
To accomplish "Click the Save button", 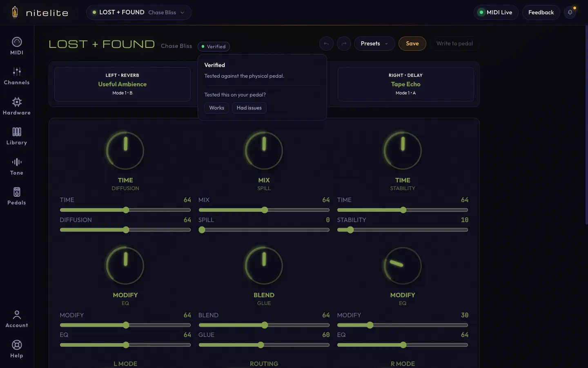I will click(x=412, y=44).
